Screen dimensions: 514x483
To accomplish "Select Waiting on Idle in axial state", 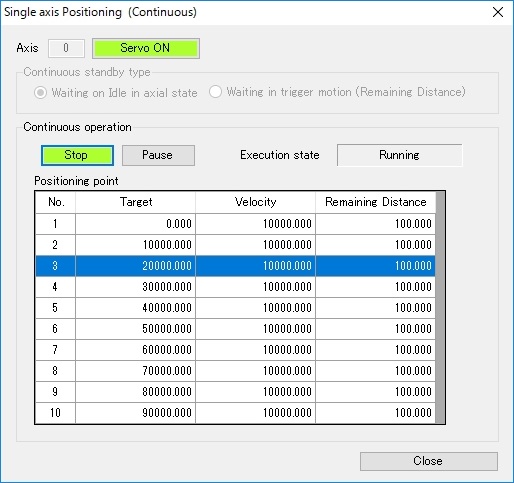I will point(115,93).
